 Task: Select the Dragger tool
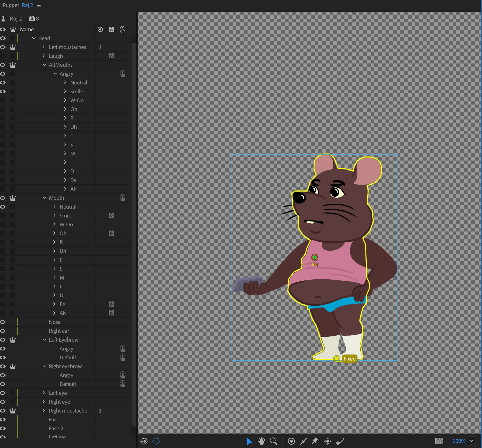(328, 441)
